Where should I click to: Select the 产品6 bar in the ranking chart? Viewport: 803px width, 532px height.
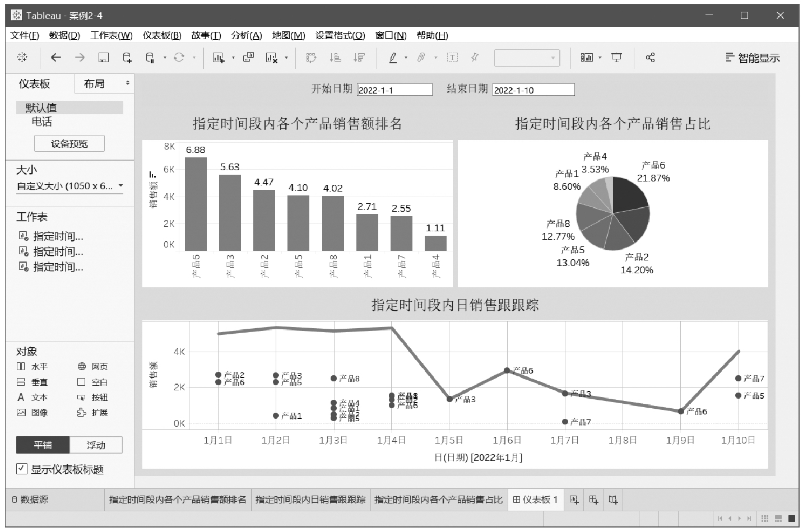196,204
